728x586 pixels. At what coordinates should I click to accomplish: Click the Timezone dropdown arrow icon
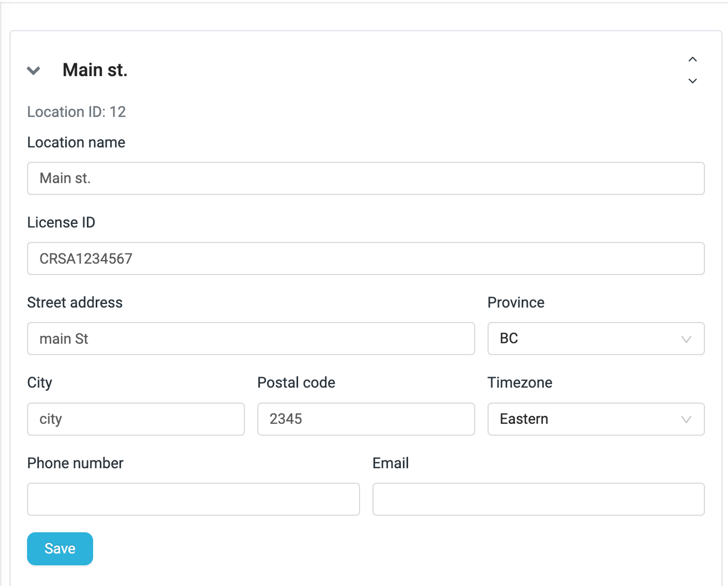(x=686, y=419)
